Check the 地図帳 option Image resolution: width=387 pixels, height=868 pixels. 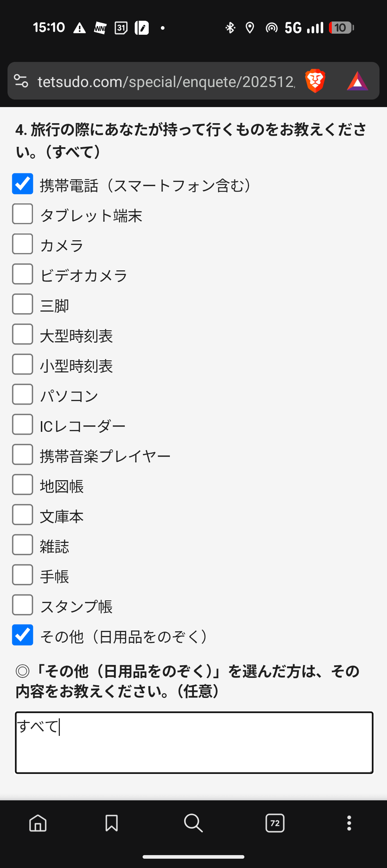tap(23, 485)
